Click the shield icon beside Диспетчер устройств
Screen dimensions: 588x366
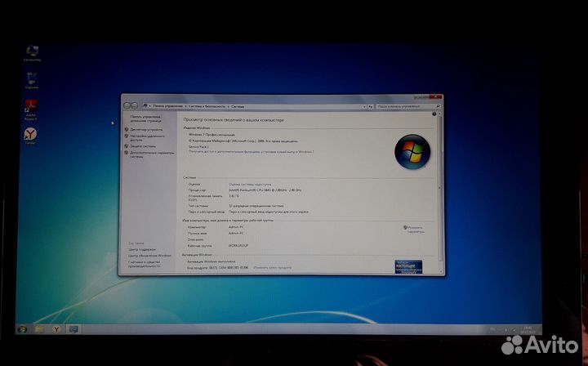click(x=127, y=129)
